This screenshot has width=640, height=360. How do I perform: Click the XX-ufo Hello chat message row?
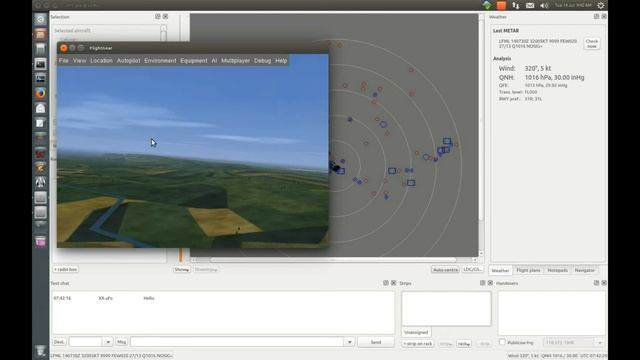tap(223, 298)
